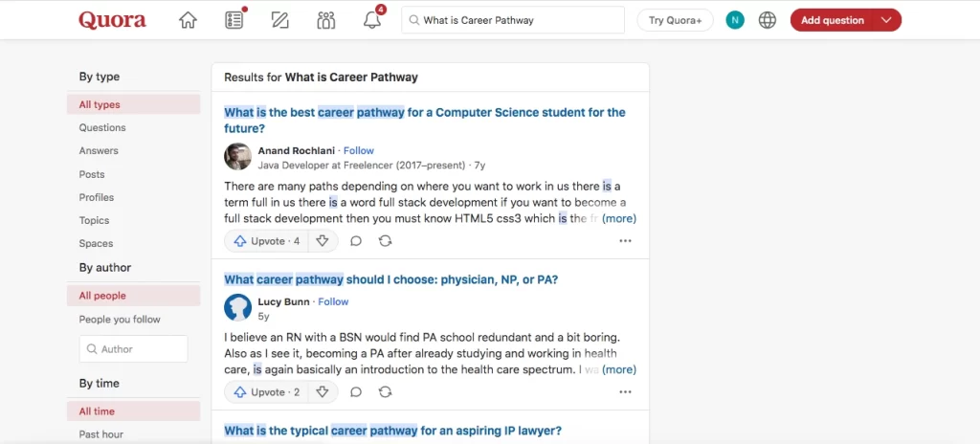The width and height of the screenshot is (980, 444).
Task: Open the Home feed icon
Action: (188, 20)
